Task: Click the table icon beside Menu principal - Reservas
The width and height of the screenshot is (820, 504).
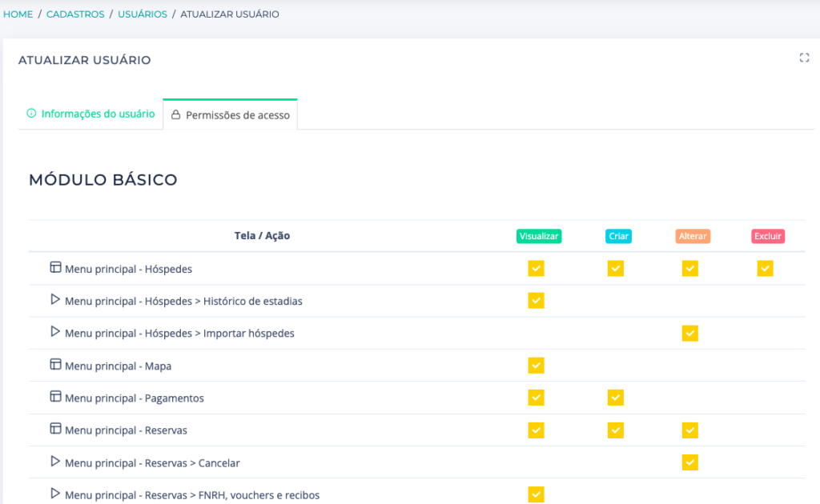Action: 55,429
